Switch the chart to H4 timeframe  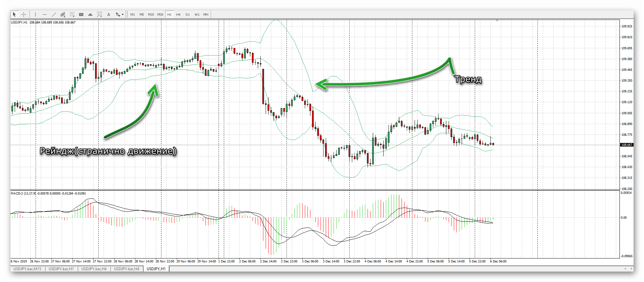point(178,14)
